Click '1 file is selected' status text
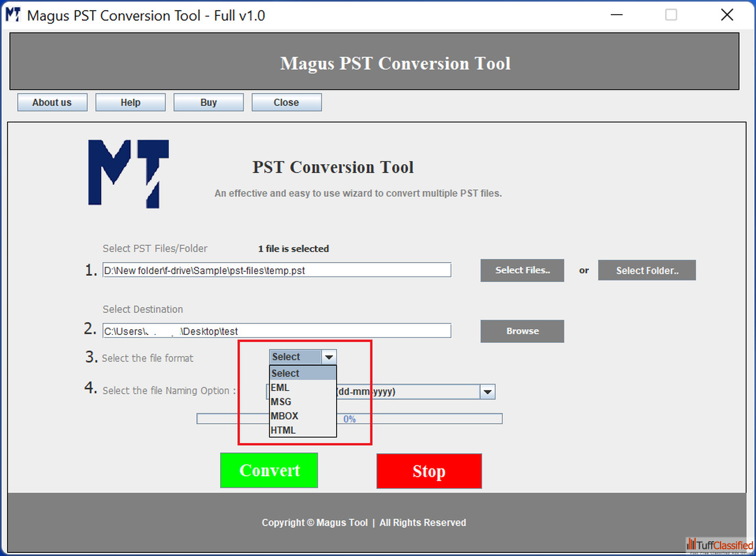Screen dimensions: 756x556 pyautogui.click(x=294, y=249)
